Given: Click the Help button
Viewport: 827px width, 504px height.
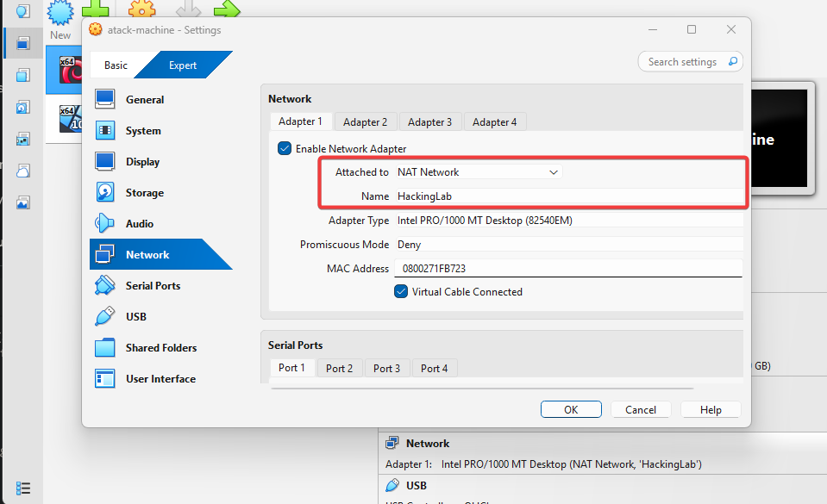Looking at the screenshot, I should (711, 409).
